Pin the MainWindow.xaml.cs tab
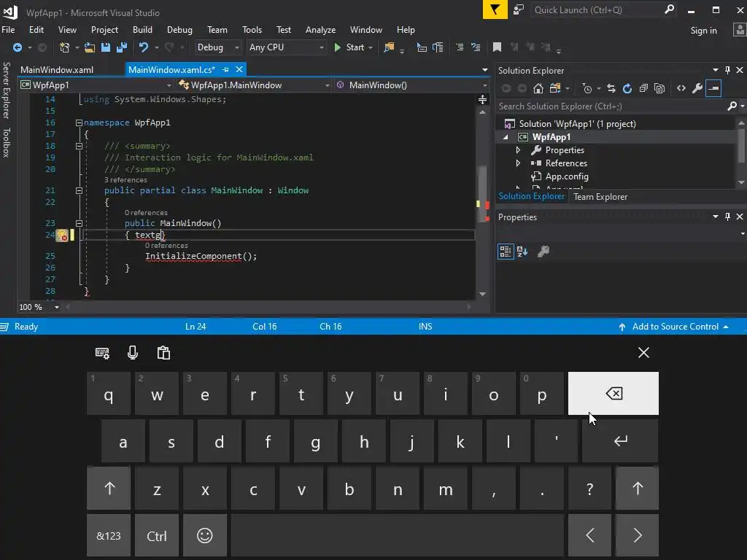 pos(226,69)
